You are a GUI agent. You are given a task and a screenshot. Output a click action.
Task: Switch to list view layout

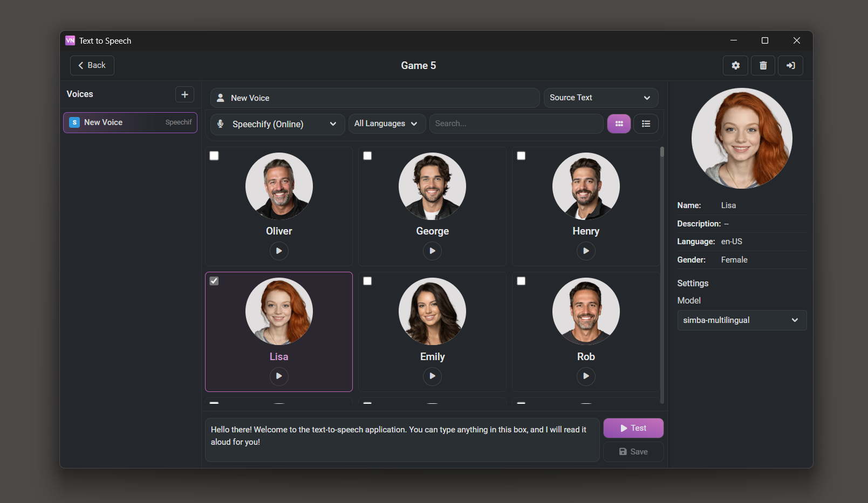click(646, 123)
